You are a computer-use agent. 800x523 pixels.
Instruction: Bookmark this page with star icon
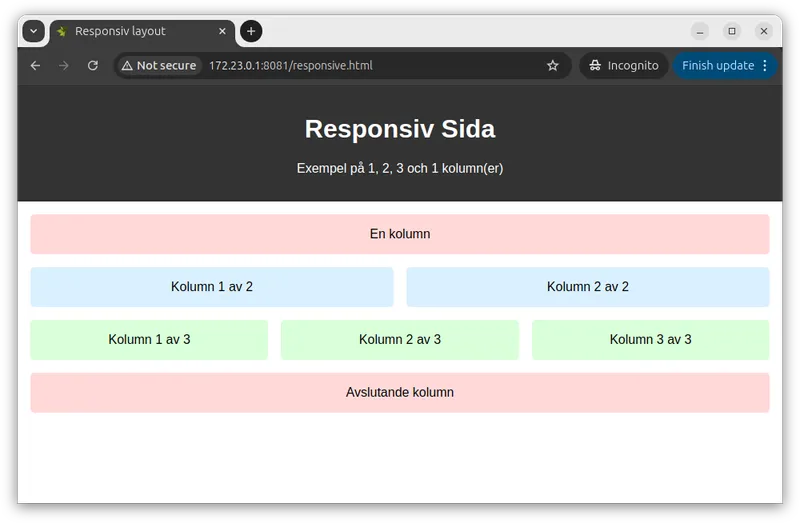click(553, 66)
